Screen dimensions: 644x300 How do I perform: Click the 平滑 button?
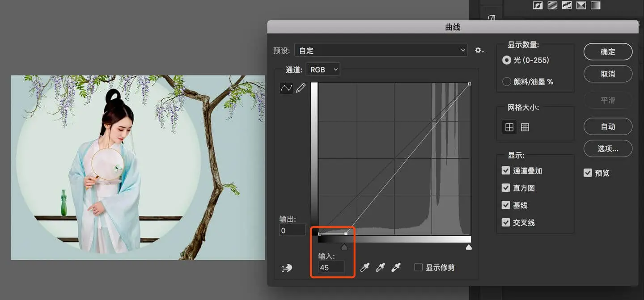click(x=608, y=100)
